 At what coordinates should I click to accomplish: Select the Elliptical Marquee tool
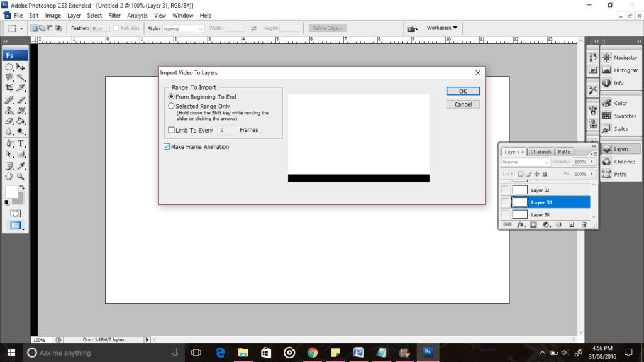click(9, 67)
